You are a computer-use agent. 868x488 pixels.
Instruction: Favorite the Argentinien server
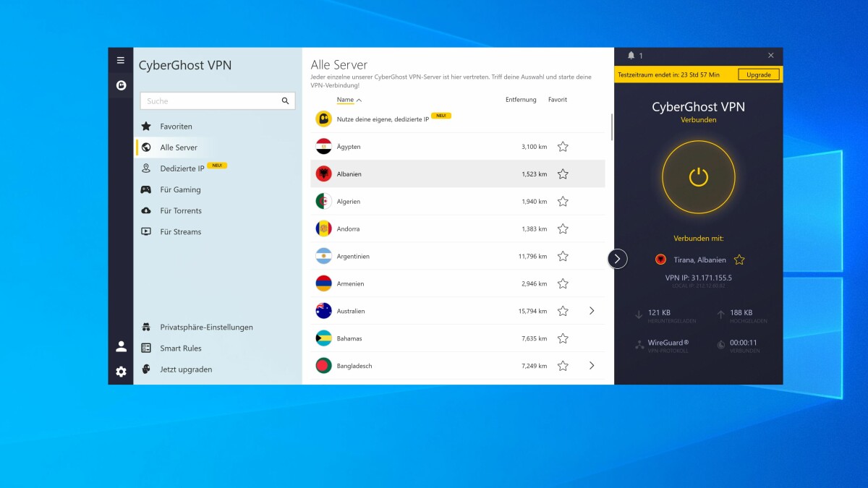pyautogui.click(x=563, y=257)
